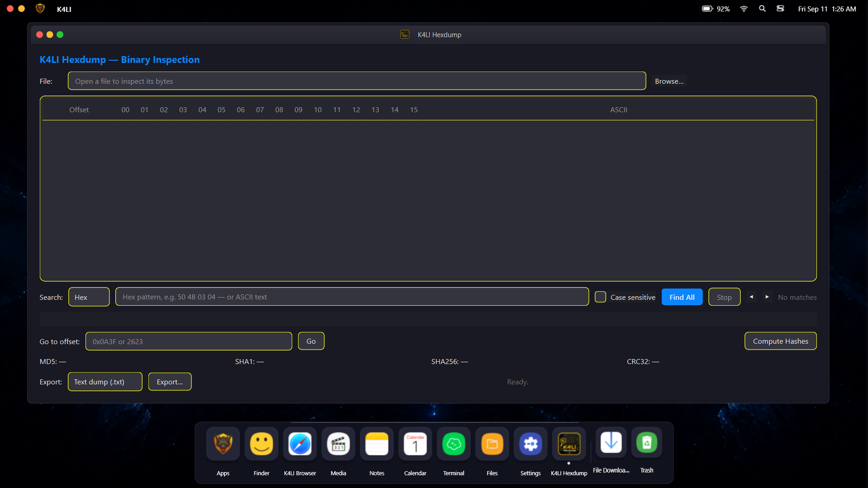Screen dimensions: 868x488
Task: Open Finder from the dock
Action: (x=261, y=444)
